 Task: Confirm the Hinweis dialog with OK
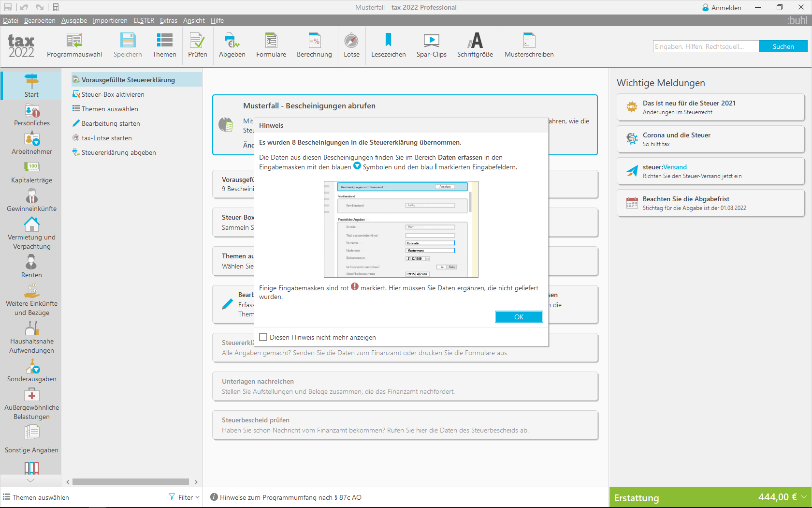(x=519, y=317)
